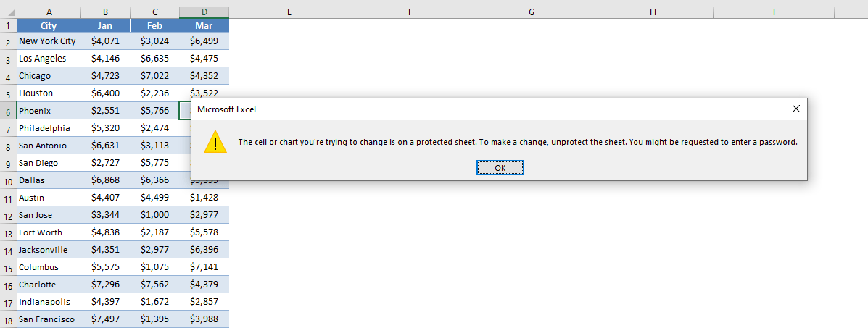Click the $4,352 cell for Chicago
Screen dimensions: 868x328
(x=204, y=76)
